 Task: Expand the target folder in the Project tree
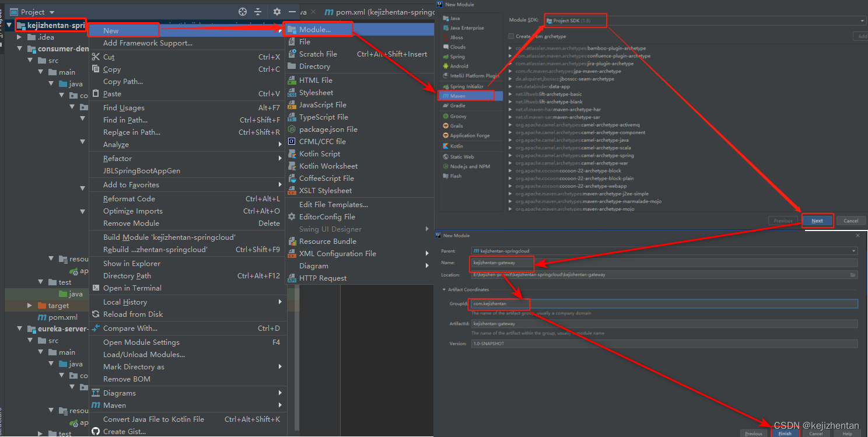(x=30, y=305)
